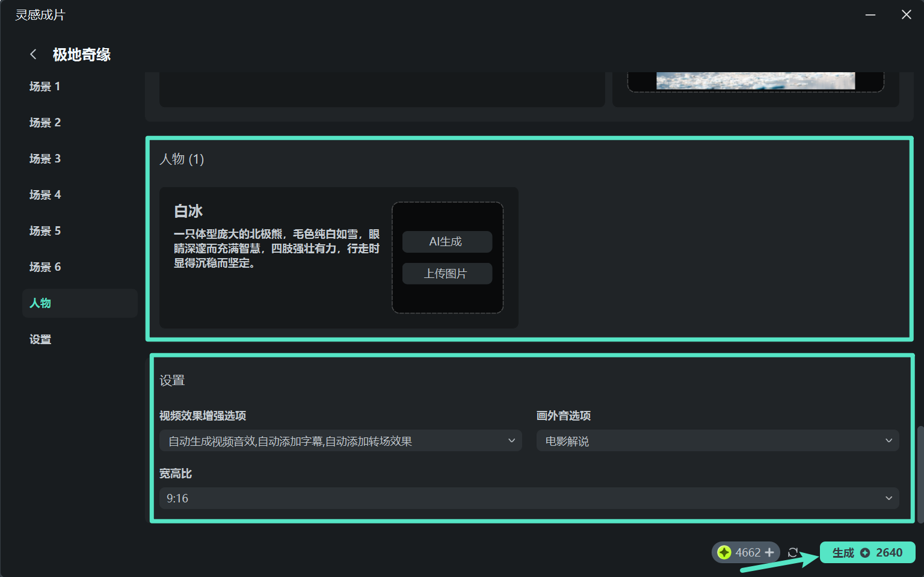
Task: Select 场景 1 in the sidebar
Action: coord(45,86)
